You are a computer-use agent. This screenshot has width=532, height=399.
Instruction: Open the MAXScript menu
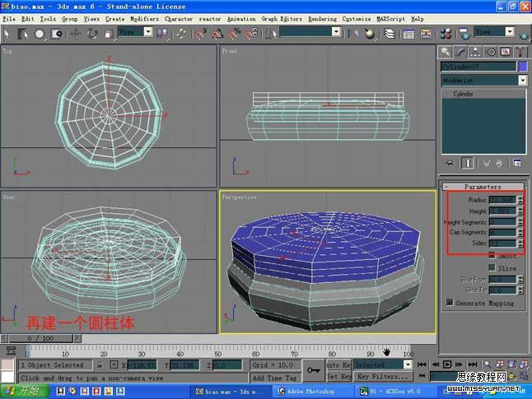[x=391, y=19]
